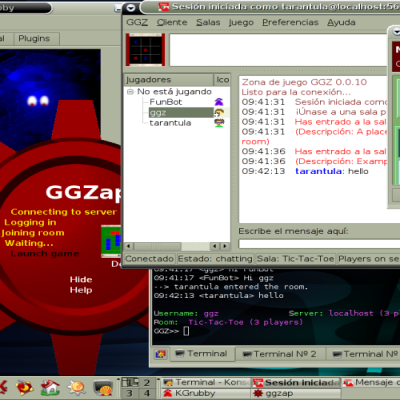Click the 'tarantula' name in chat log
Viewport: 400px width, 400px height.
pos(318,171)
